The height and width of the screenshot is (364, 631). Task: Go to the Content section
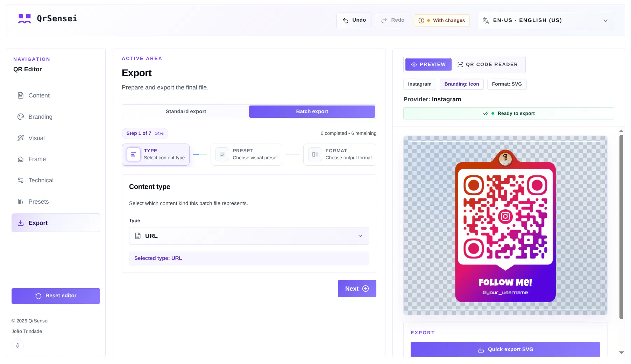click(56, 95)
